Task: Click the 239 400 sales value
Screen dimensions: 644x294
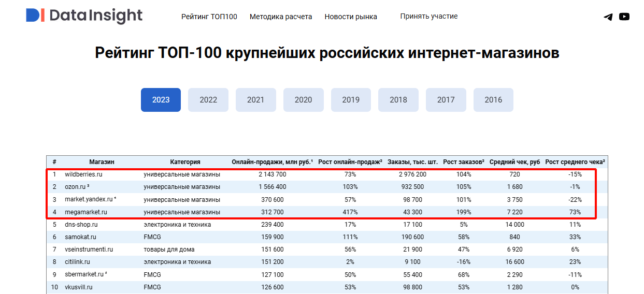Action: 272,225
